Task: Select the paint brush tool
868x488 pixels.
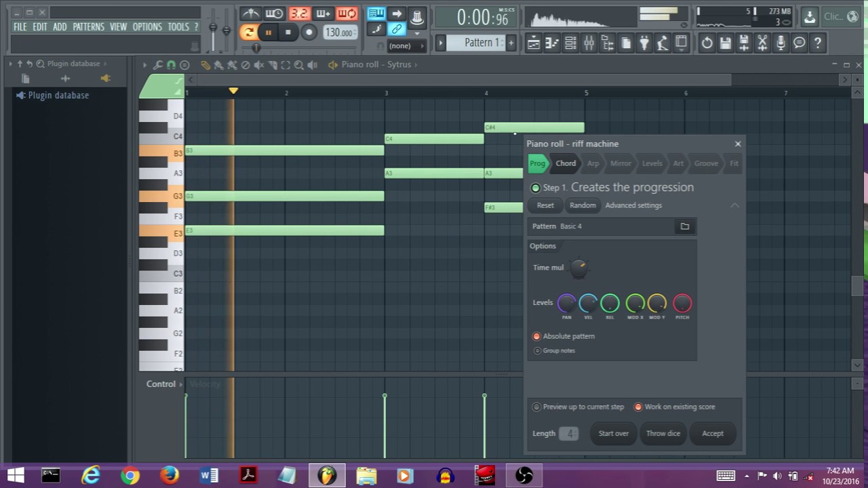Action: 218,65
